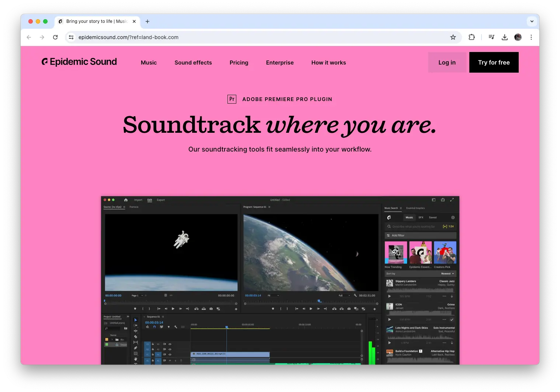Click Source monitor export frame camera
560x392 pixels.
[x=211, y=309]
